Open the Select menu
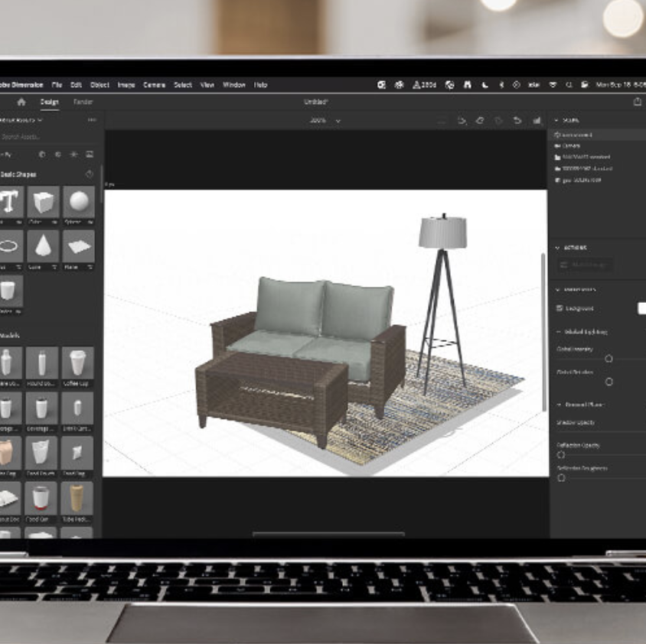The width and height of the screenshot is (646, 644). (182, 85)
